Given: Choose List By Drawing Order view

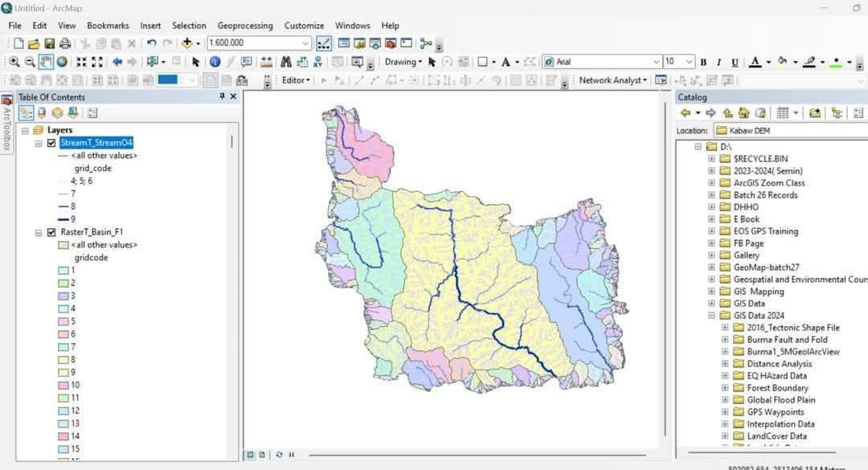Looking at the screenshot, I should coord(26,113).
